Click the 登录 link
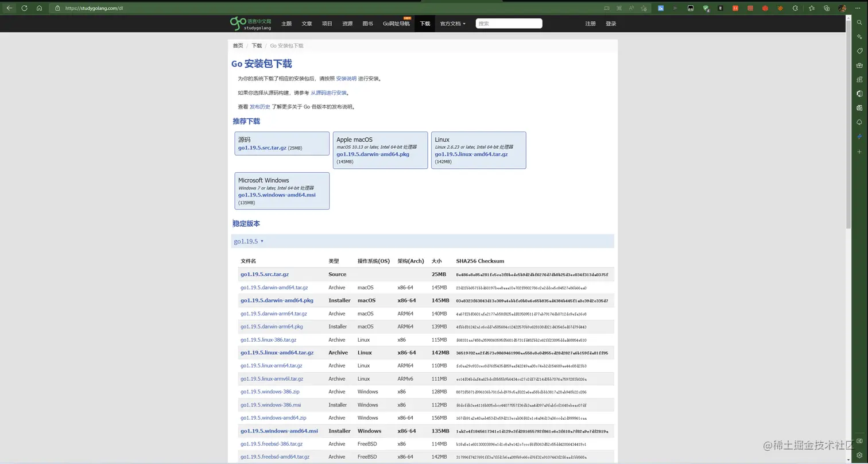The height and width of the screenshot is (464, 868). click(611, 24)
